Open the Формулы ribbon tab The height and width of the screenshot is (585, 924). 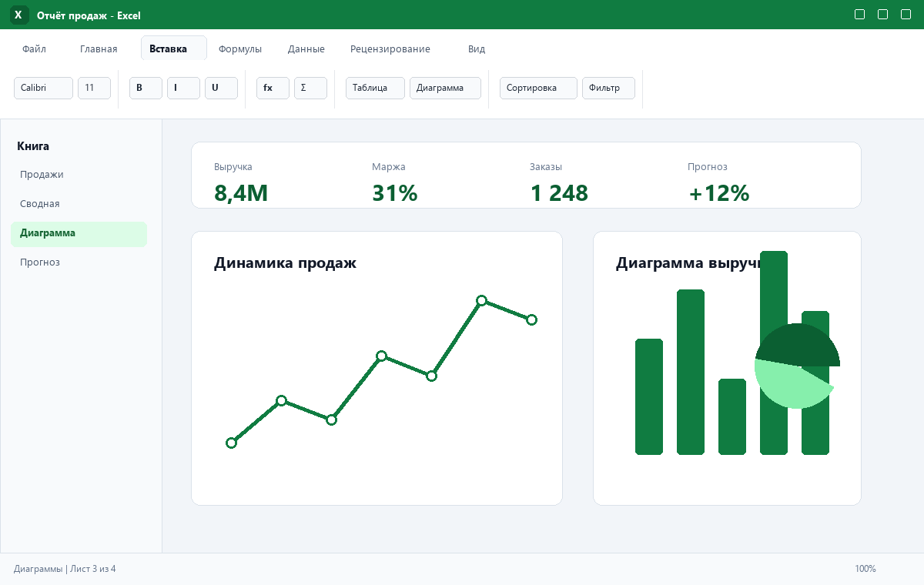pos(240,48)
